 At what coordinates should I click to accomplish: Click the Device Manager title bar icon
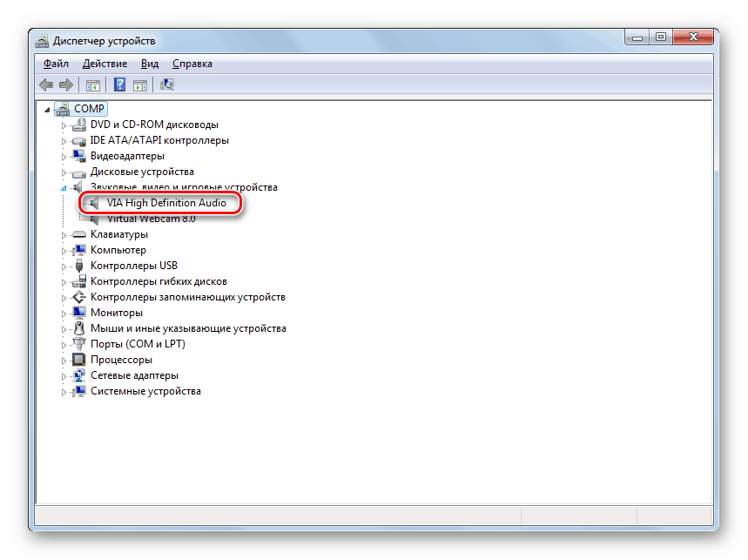coord(42,41)
